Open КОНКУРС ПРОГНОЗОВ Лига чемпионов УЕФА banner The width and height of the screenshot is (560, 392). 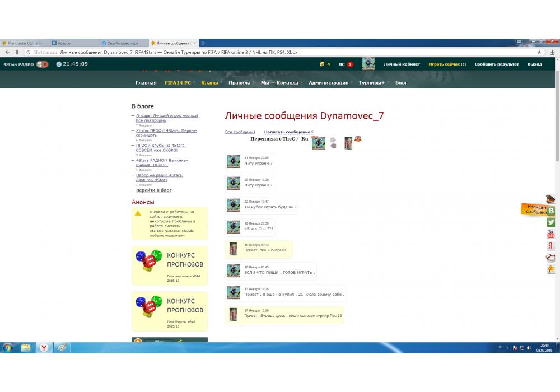pos(170,265)
